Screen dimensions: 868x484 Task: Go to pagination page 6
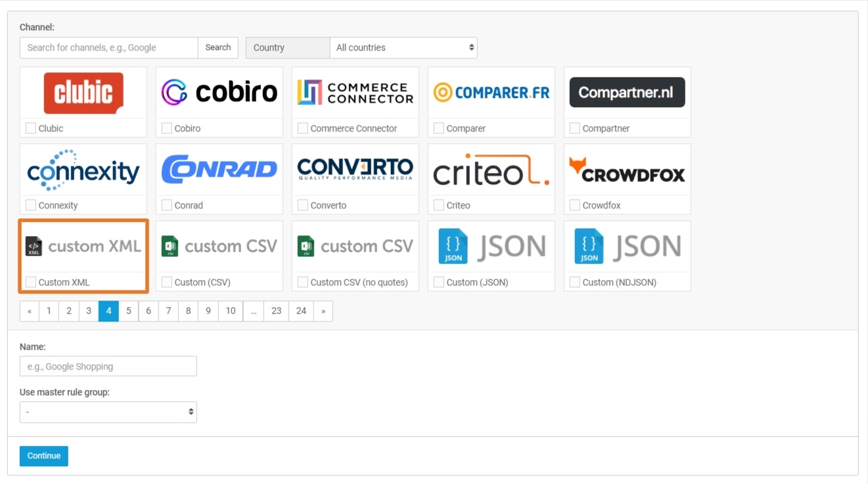coord(148,311)
